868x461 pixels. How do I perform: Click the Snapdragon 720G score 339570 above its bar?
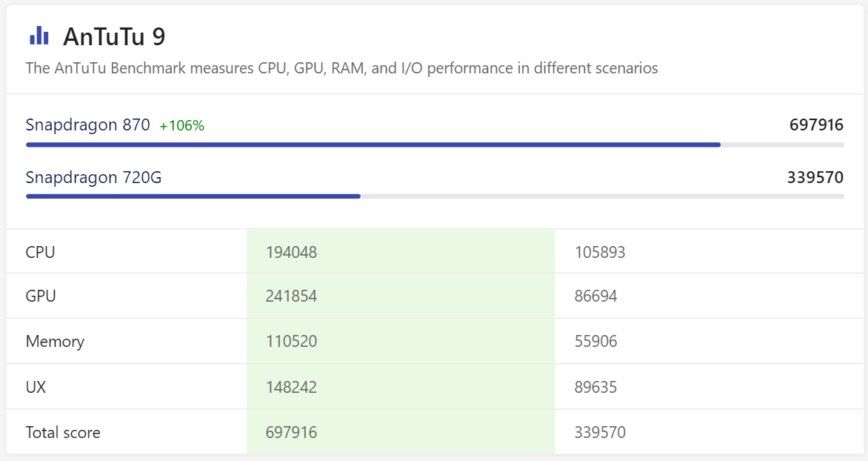815,177
